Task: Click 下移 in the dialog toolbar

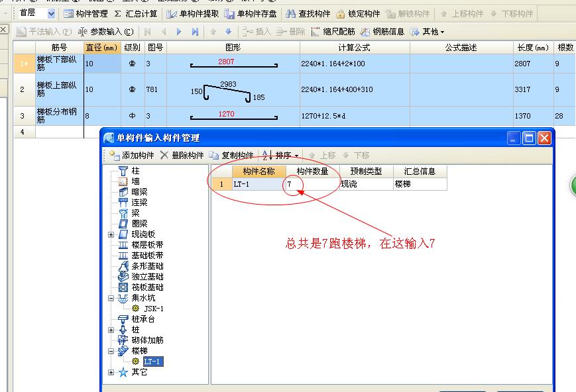Action: [x=356, y=156]
